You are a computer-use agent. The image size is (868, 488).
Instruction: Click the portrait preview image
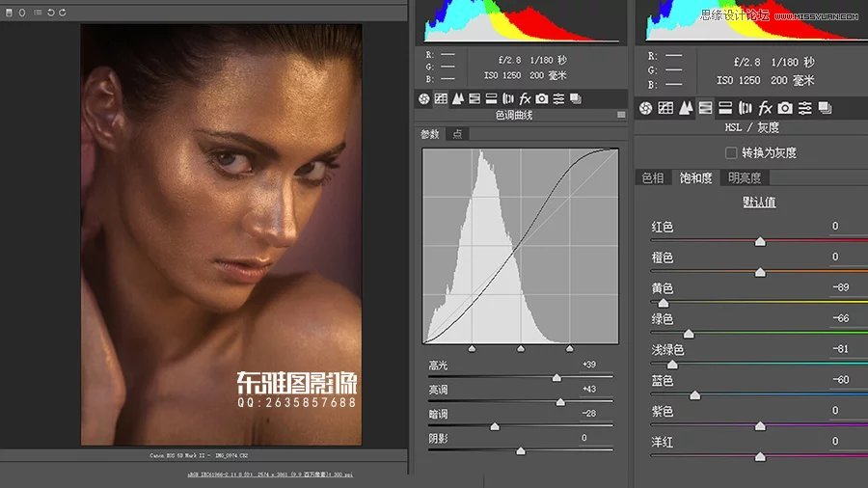[x=222, y=234]
